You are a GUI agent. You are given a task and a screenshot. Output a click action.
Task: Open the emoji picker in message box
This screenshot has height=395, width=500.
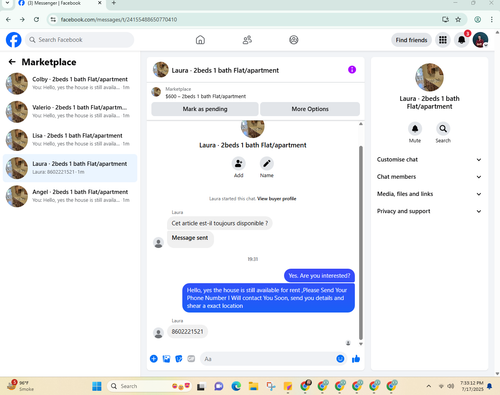pyautogui.click(x=340, y=359)
